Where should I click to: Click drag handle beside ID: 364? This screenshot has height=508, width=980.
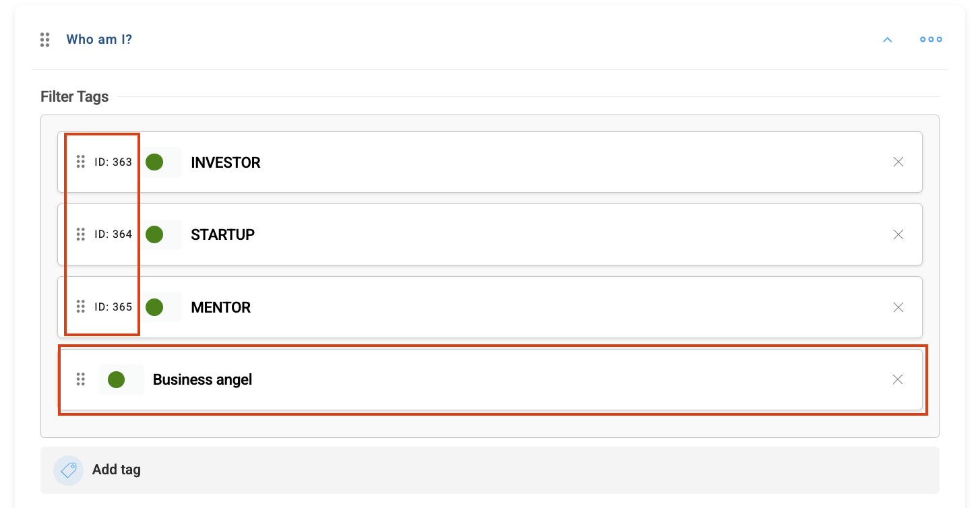(80, 234)
